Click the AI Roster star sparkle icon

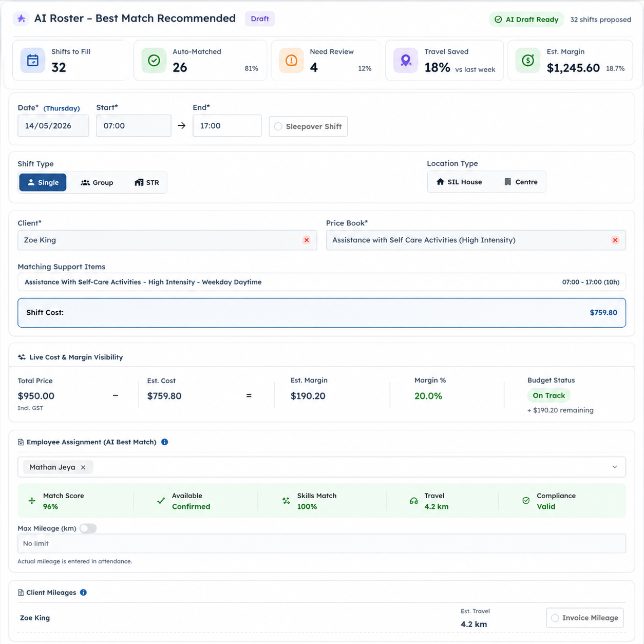(x=21, y=18)
